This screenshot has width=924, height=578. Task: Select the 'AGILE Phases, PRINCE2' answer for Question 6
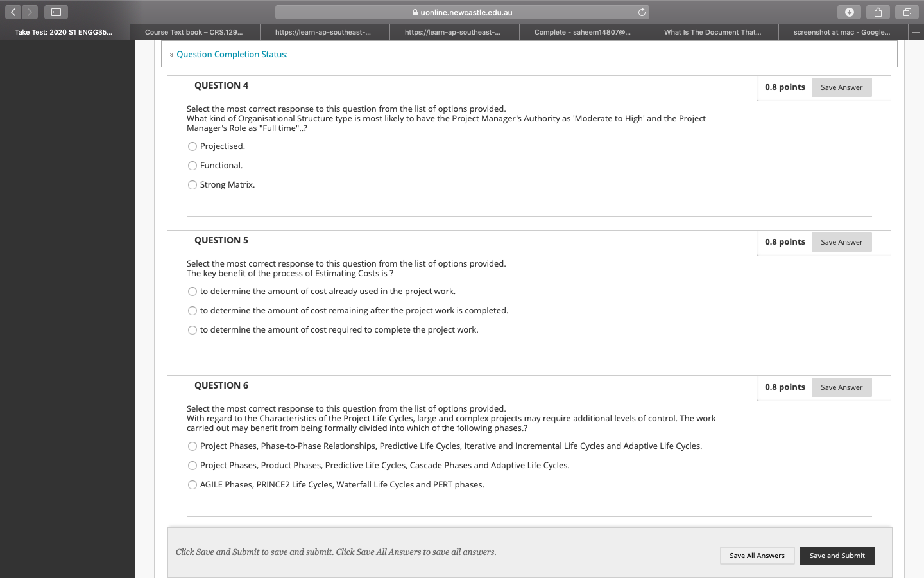coord(192,484)
